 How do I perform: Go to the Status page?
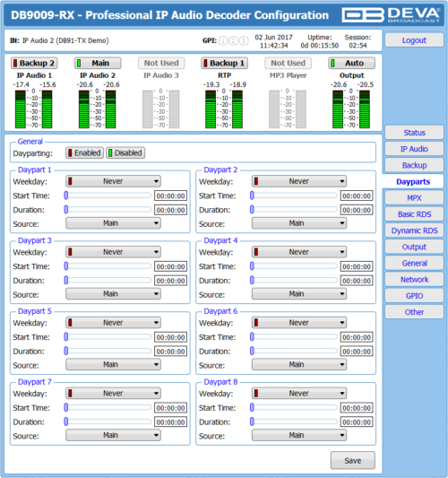point(414,133)
